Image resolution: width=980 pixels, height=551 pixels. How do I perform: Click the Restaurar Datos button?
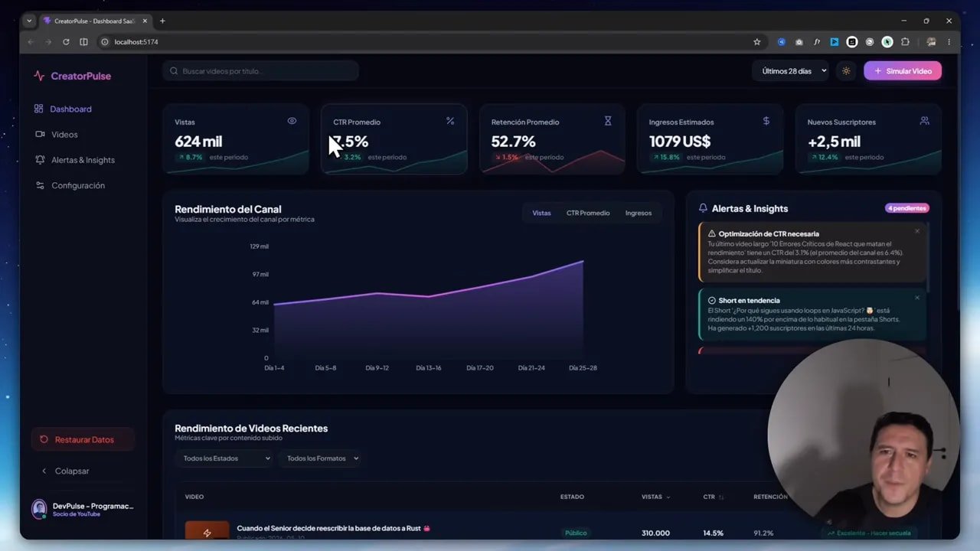[83, 439]
